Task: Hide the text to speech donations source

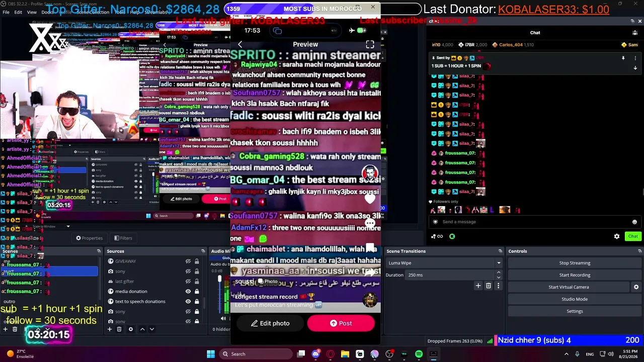Action: tap(188, 302)
